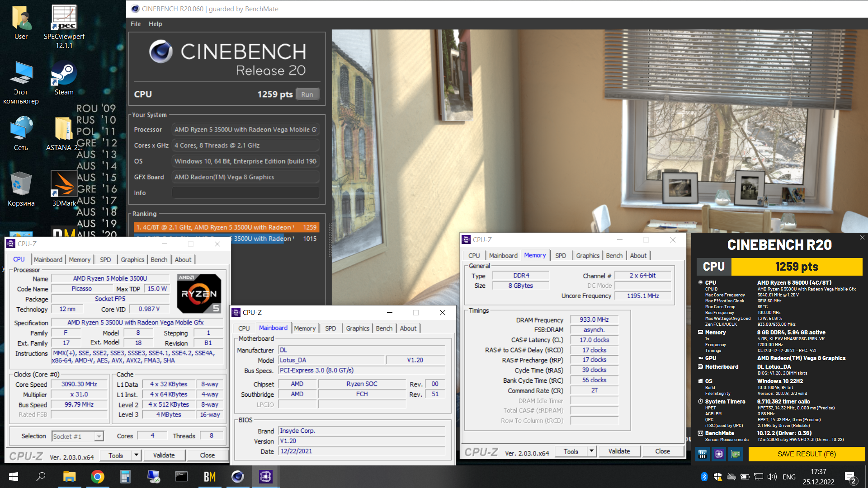This screenshot has width=868, height=488.
Task: Click Validate in the left CPU-Z window
Action: click(x=164, y=455)
